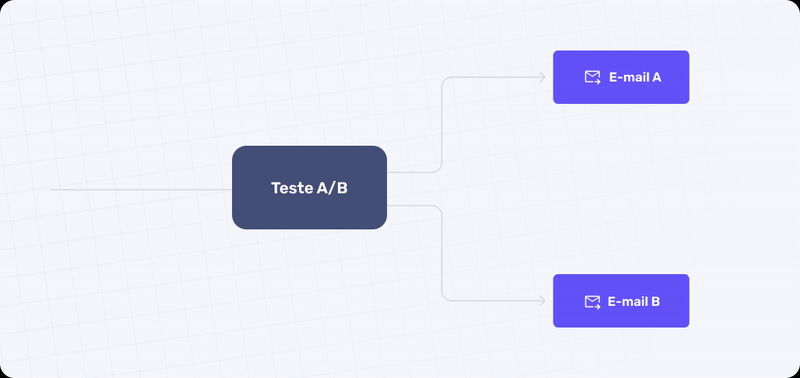
Task: Click the send-mail icon in E-mail B
Action: click(x=592, y=302)
